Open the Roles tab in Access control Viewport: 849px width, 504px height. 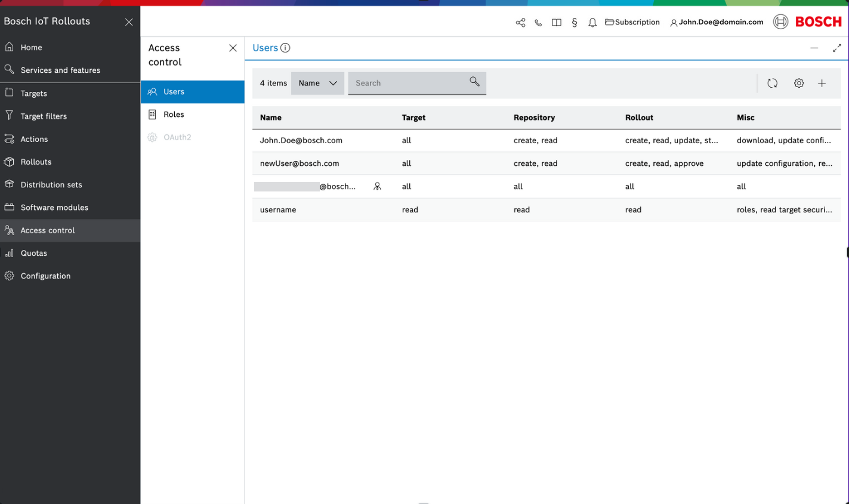[x=174, y=115]
